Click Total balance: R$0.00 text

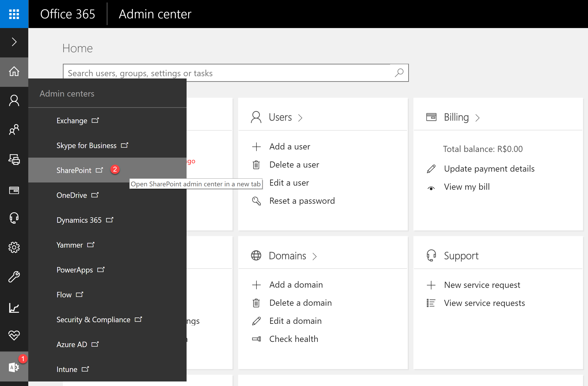pyautogui.click(x=483, y=149)
